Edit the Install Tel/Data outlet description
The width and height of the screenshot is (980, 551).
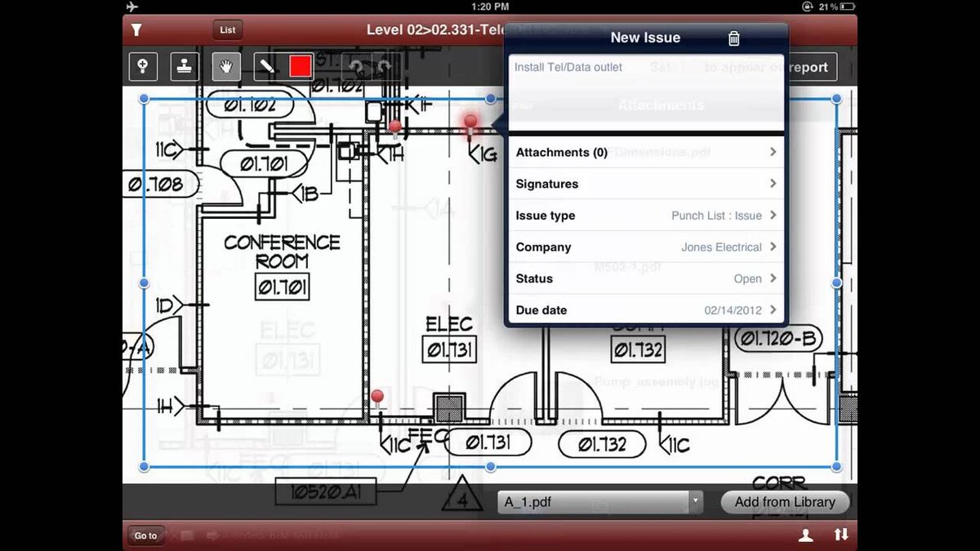(646, 92)
